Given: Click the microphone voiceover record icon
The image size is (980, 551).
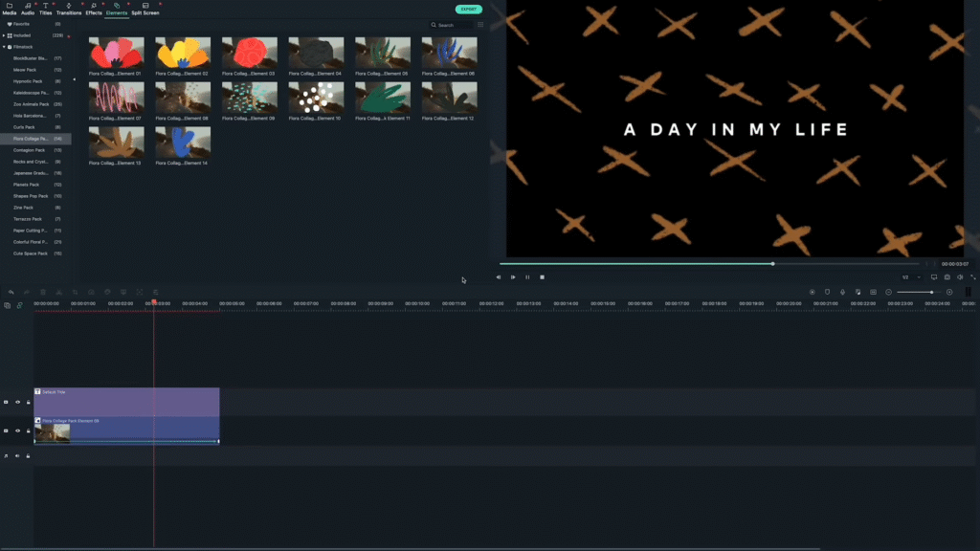Looking at the screenshot, I should (x=842, y=292).
